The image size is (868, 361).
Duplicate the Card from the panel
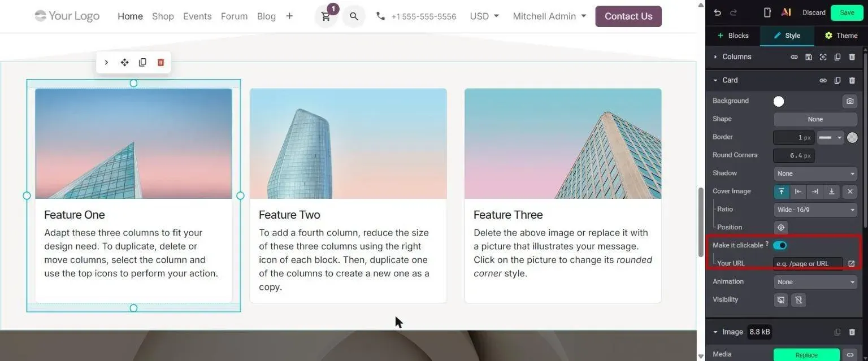[837, 81]
